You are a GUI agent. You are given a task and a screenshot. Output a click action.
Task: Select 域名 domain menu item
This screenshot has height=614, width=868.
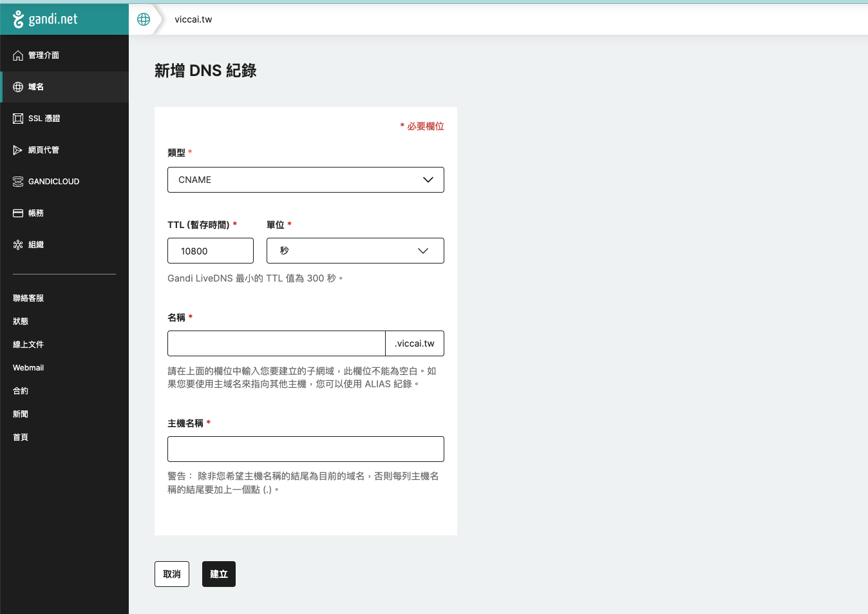(x=36, y=87)
